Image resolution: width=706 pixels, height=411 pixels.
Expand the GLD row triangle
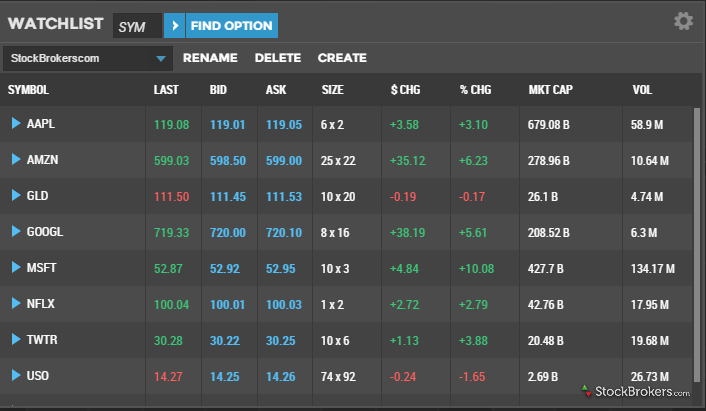[x=16, y=195]
